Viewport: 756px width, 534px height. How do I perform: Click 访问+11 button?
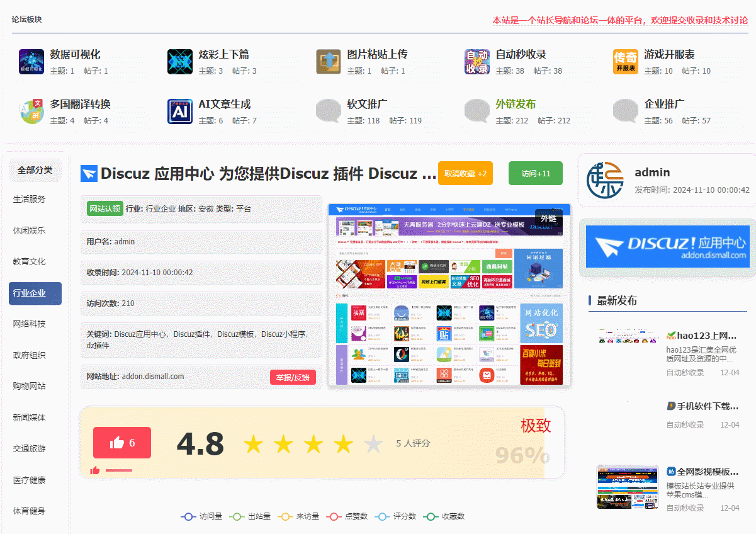point(536,174)
